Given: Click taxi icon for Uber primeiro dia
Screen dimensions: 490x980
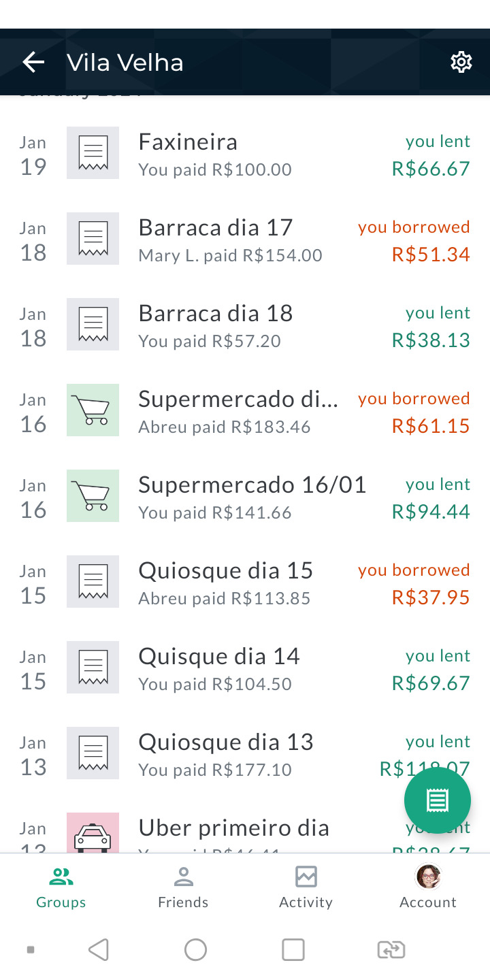Looking at the screenshot, I should [x=93, y=833].
